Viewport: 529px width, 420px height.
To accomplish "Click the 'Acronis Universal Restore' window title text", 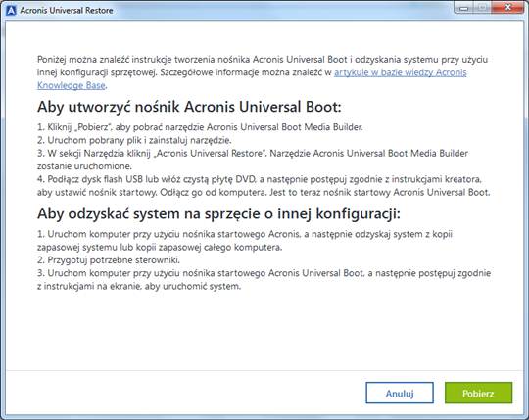I will [67, 11].
